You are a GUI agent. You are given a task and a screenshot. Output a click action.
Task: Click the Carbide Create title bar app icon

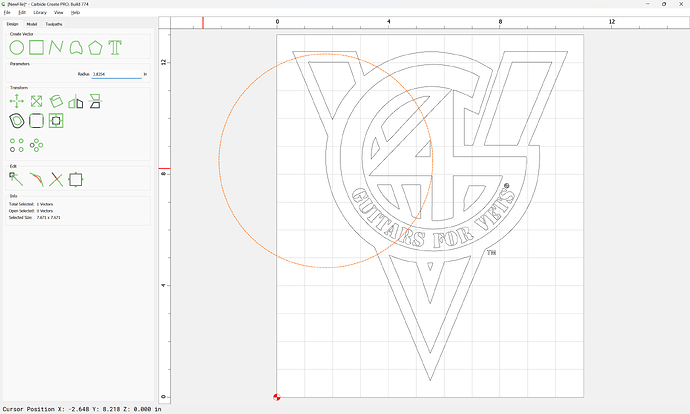(x=4, y=4)
